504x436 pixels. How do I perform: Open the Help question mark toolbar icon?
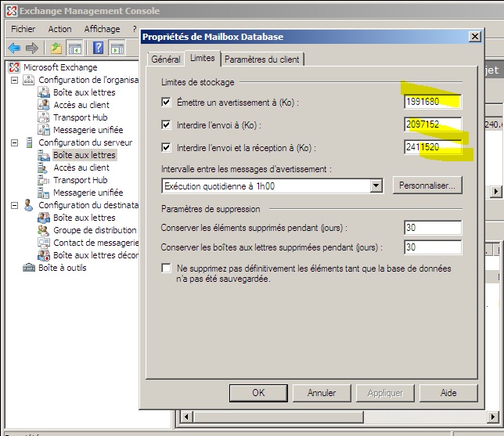coord(98,48)
